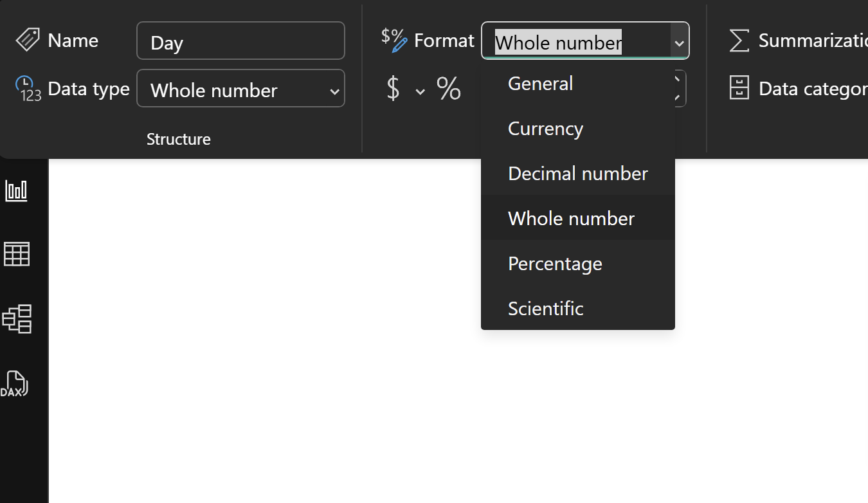The image size is (868, 503).
Task: Click the percent format icon
Action: (x=449, y=89)
